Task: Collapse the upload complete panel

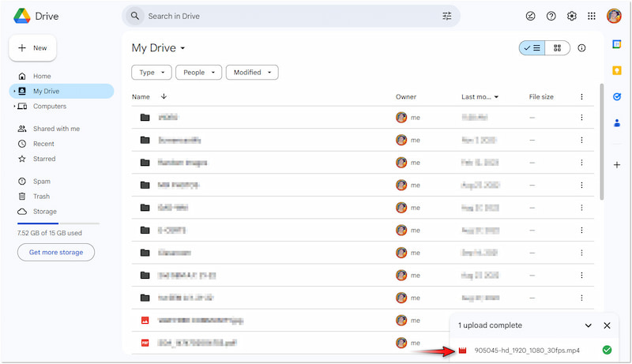Action: (589, 325)
